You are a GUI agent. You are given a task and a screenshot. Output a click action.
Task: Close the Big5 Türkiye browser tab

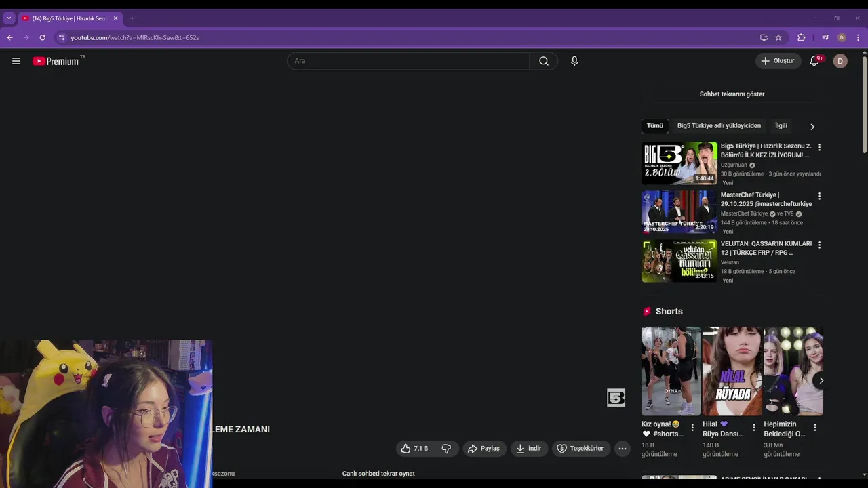point(115,18)
